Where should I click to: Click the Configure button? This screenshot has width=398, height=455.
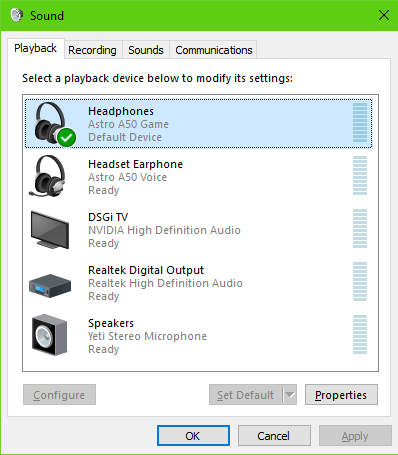(x=59, y=395)
